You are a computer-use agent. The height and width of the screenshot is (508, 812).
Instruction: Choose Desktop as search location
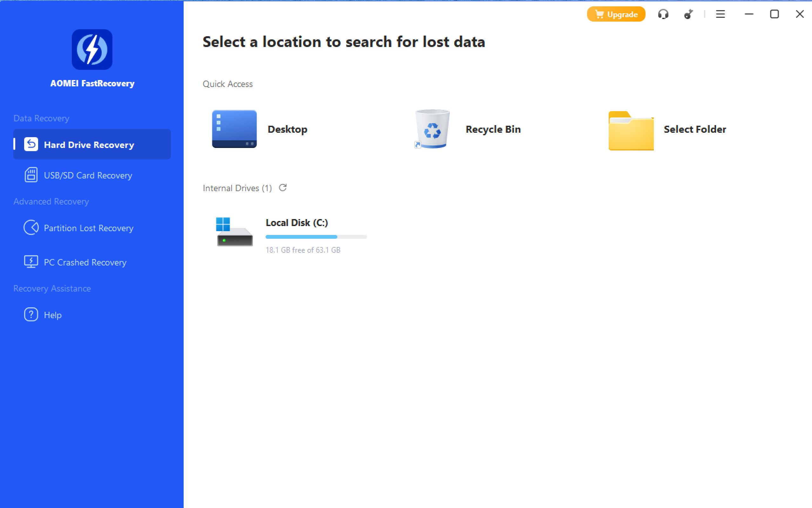[288, 129]
